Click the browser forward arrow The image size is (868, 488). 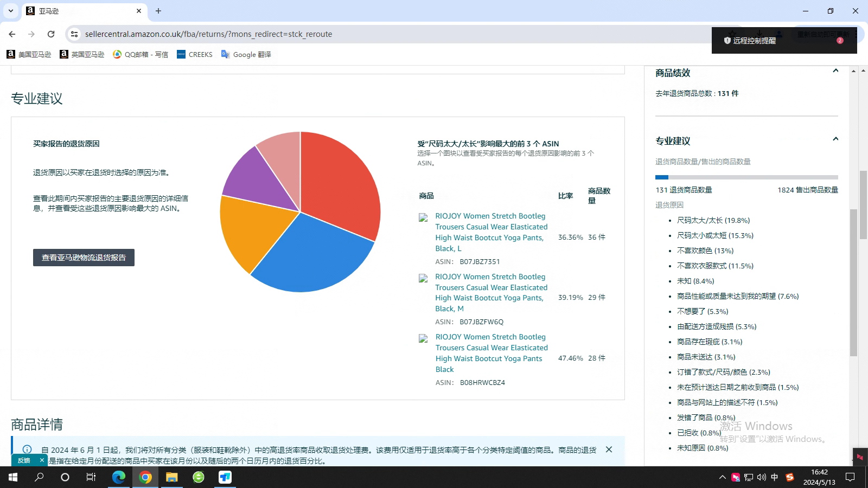click(31, 34)
